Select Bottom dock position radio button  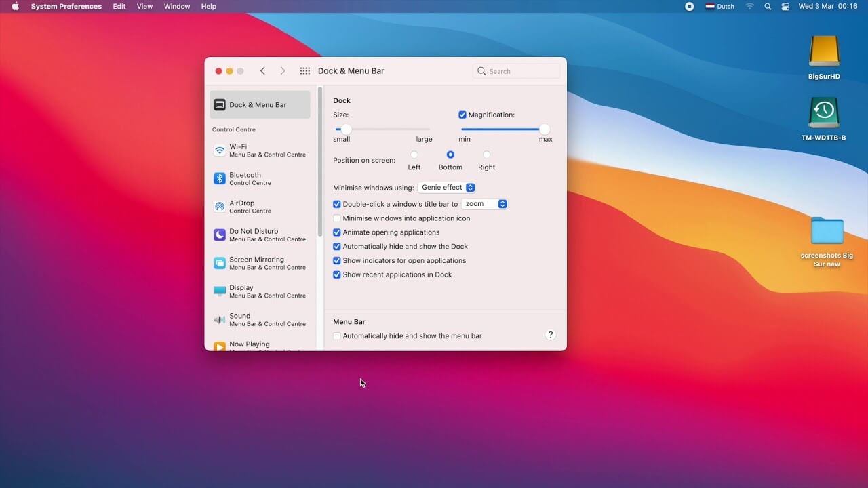(450, 155)
